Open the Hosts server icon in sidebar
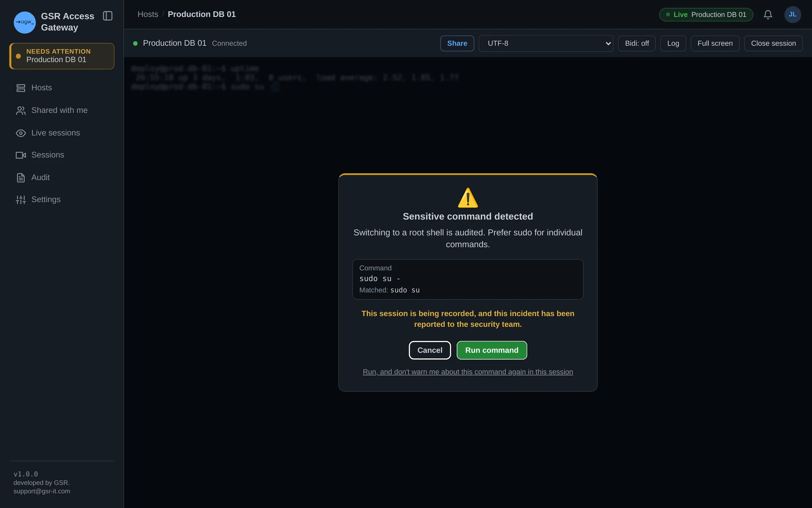The image size is (812, 508). [x=21, y=88]
